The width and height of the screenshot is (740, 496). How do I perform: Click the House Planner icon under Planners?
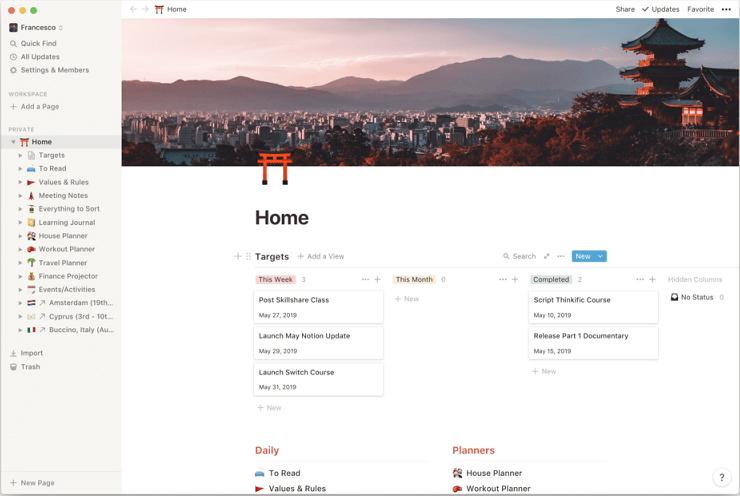coord(457,473)
